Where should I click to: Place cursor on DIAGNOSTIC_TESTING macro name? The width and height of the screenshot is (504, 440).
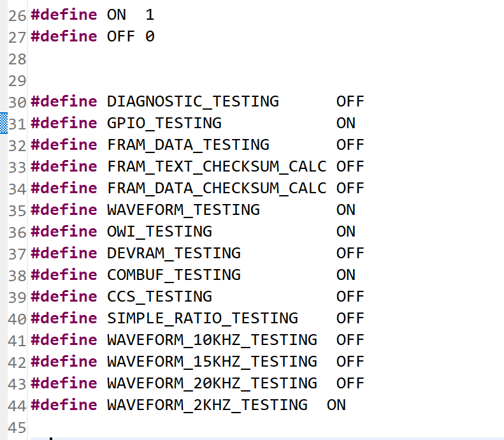tap(192, 101)
